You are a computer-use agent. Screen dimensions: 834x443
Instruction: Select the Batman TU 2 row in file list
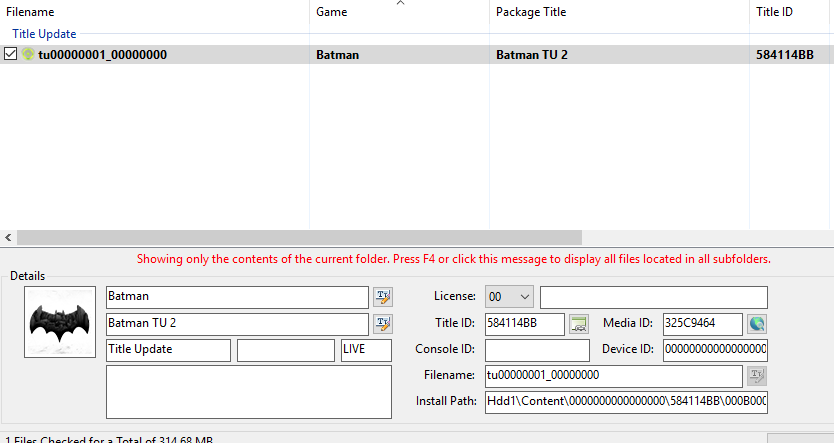pos(400,55)
